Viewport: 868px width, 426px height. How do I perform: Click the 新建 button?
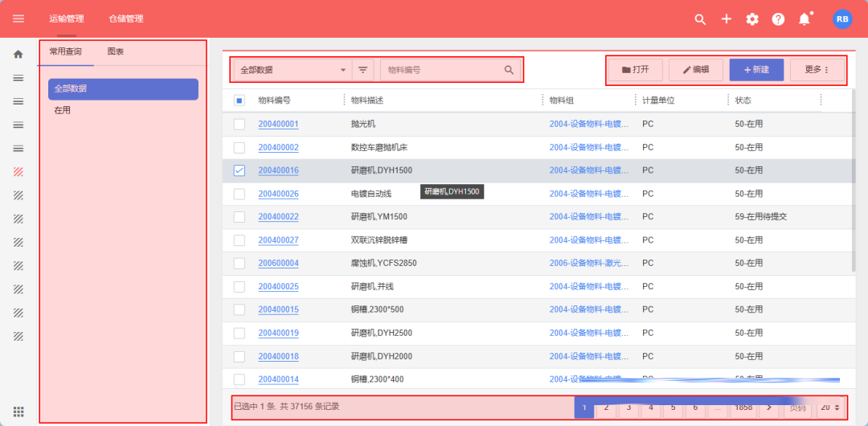(756, 70)
